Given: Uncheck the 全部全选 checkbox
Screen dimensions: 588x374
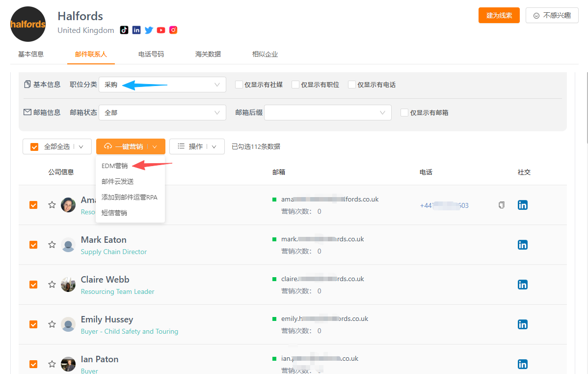Looking at the screenshot, I should click(34, 147).
